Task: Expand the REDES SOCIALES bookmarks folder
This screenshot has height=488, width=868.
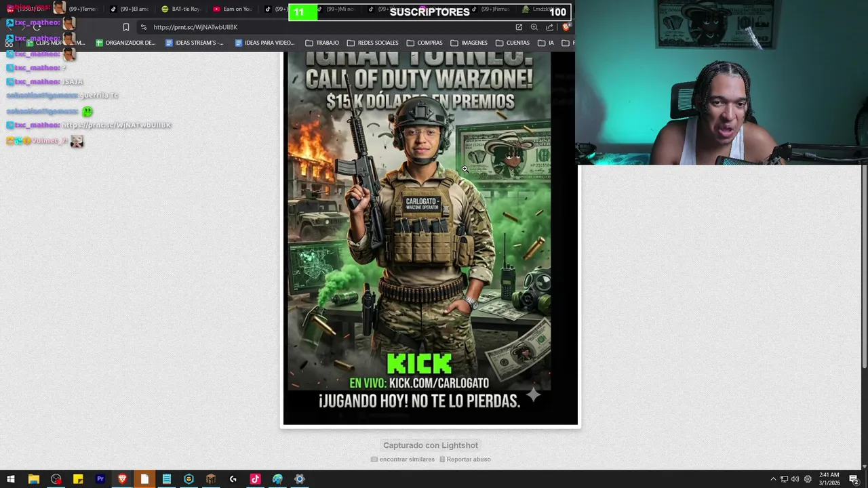Action: coord(372,43)
